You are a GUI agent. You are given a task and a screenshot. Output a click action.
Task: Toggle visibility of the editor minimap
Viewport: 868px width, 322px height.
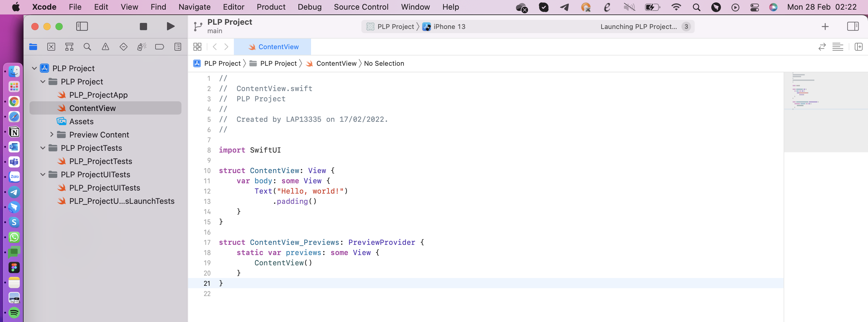(838, 47)
